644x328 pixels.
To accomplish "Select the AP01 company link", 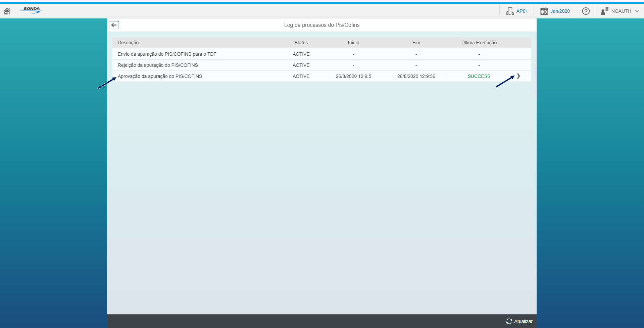I will pos(522,11).
